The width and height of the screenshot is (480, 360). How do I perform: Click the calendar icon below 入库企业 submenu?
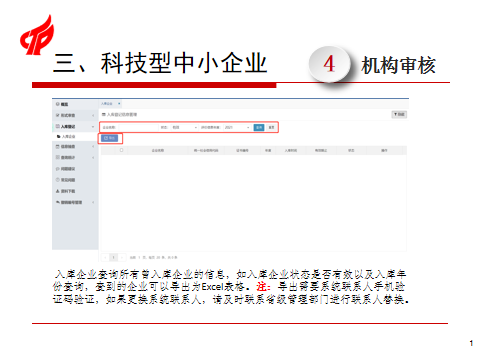[x=57, y=146]
